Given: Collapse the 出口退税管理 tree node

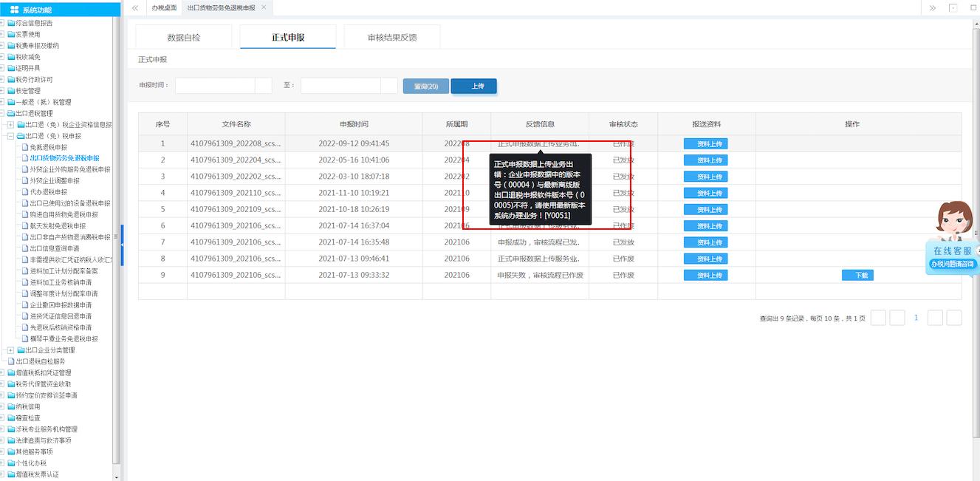Looking at the screenshot, I should point(3,114).
